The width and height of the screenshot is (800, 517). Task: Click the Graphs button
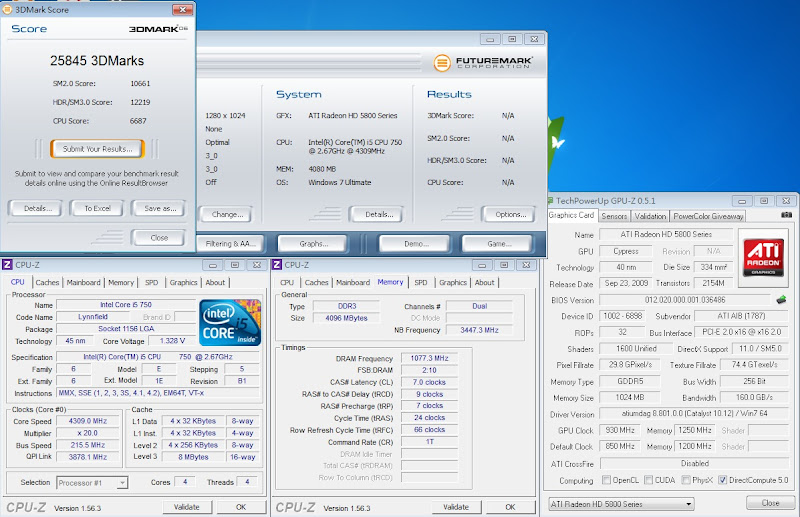(x=313, y=243)
